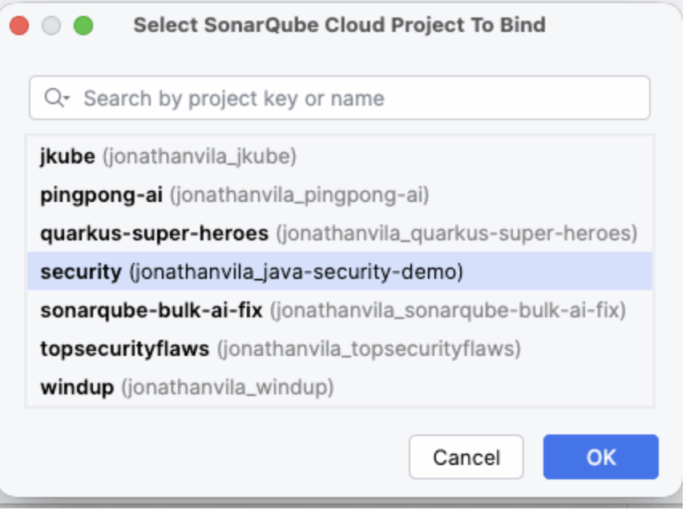Select the windup project
This screenshot has height=510, width=686.
pos(76,386)
